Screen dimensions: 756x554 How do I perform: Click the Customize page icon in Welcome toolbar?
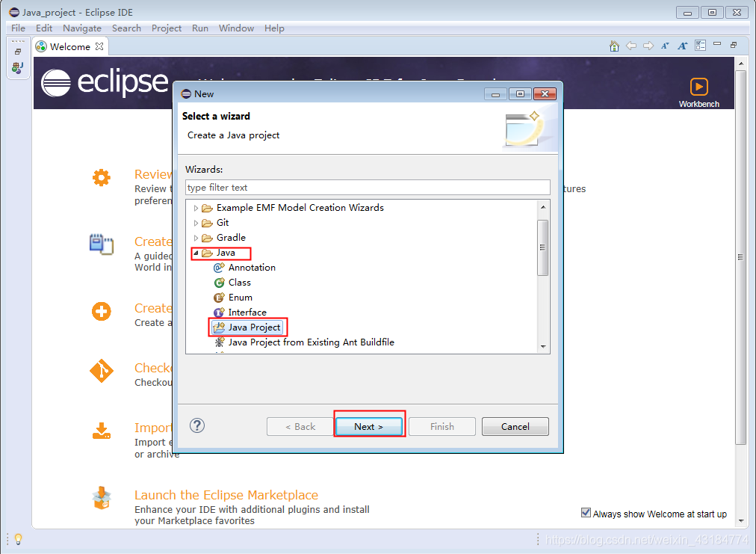tap(700, 46)
